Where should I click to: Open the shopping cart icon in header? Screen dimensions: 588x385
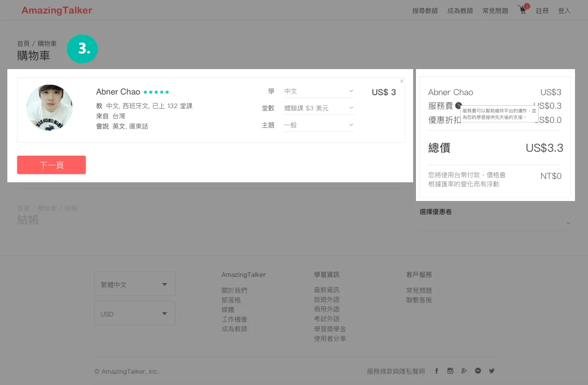(523, 10)
